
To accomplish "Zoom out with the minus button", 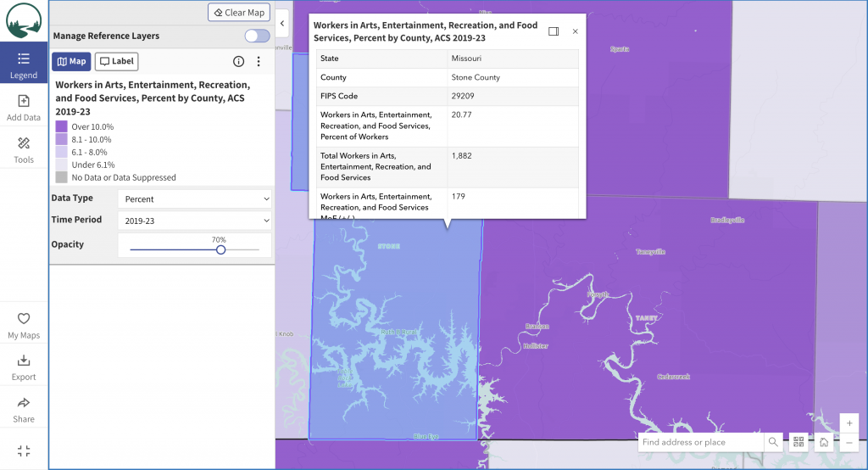I will click(849, 443).
